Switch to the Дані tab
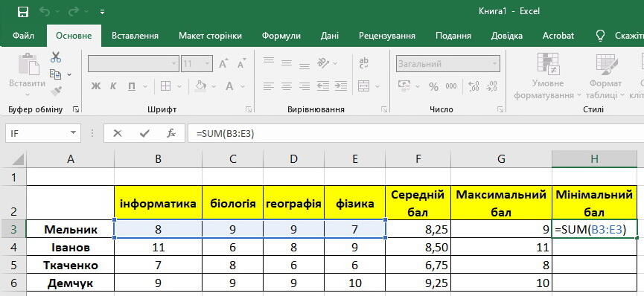644x296 pixels. (329, 36)
